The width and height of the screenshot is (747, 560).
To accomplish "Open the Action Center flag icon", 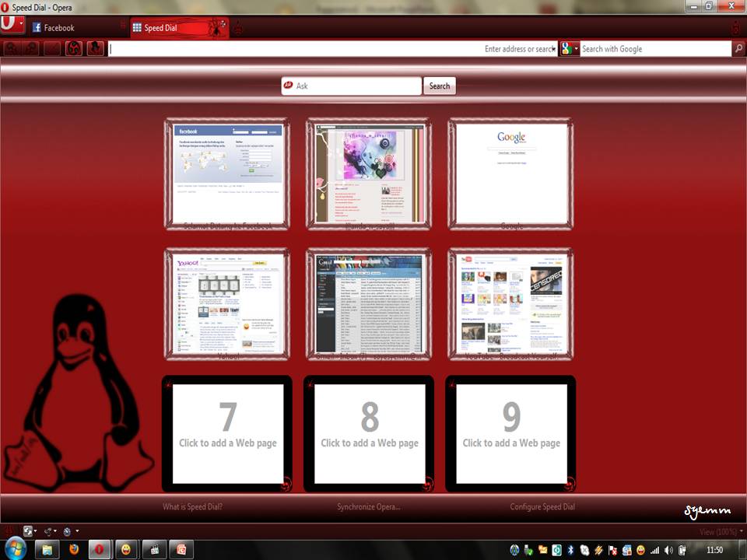I will tap(612, 551).
